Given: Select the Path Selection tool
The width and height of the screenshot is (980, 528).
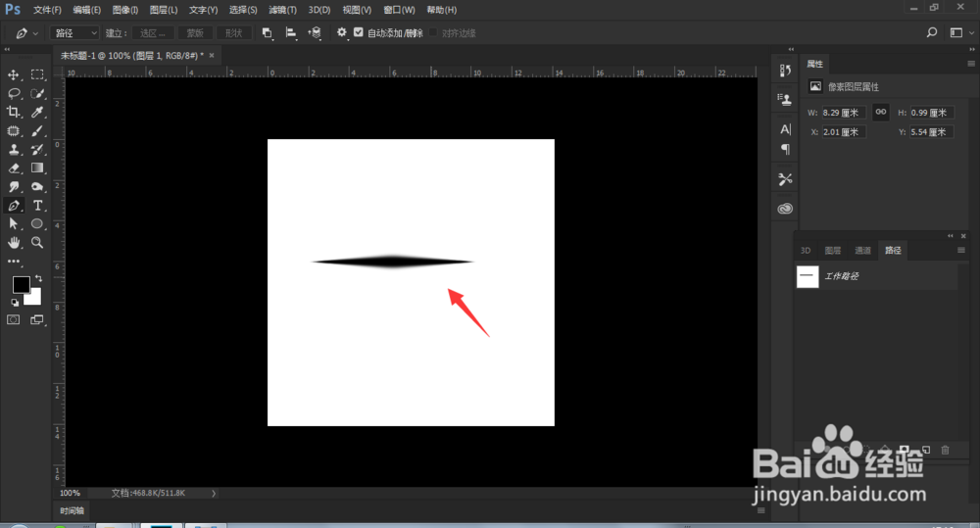Looking at the screenshot, I should tap(13, 223).
